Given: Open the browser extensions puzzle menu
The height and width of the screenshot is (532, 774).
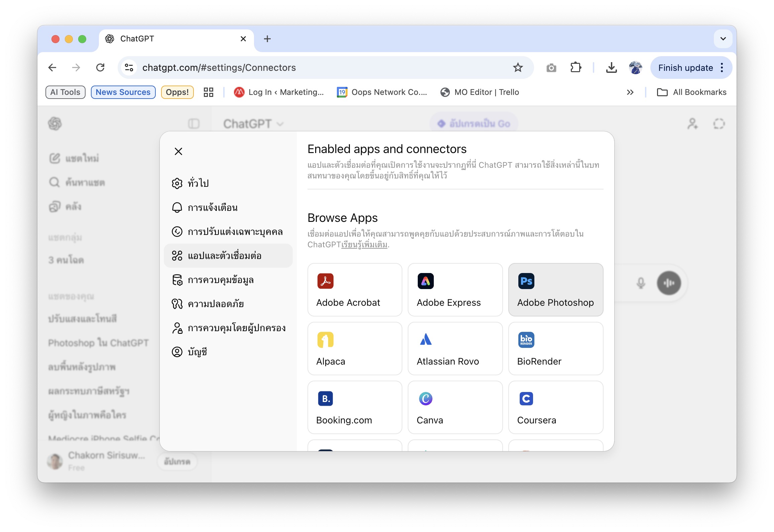Looking at the screenshot, I should [575, 68].
